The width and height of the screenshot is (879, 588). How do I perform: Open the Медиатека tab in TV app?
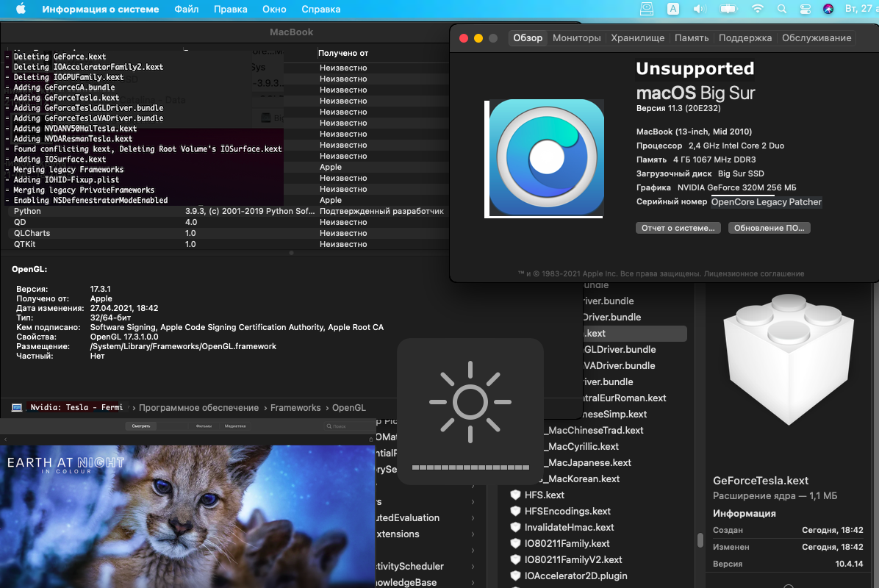[x=235, y=426]
